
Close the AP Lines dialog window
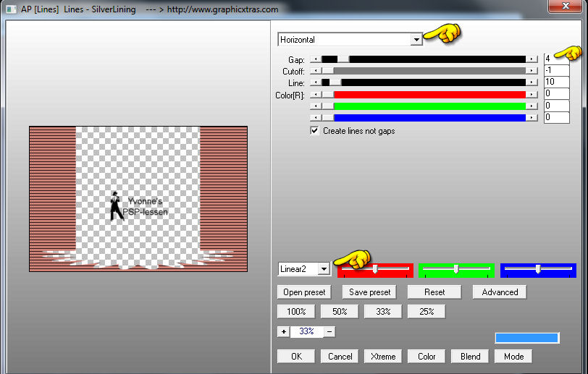click(x=566, y=6)
